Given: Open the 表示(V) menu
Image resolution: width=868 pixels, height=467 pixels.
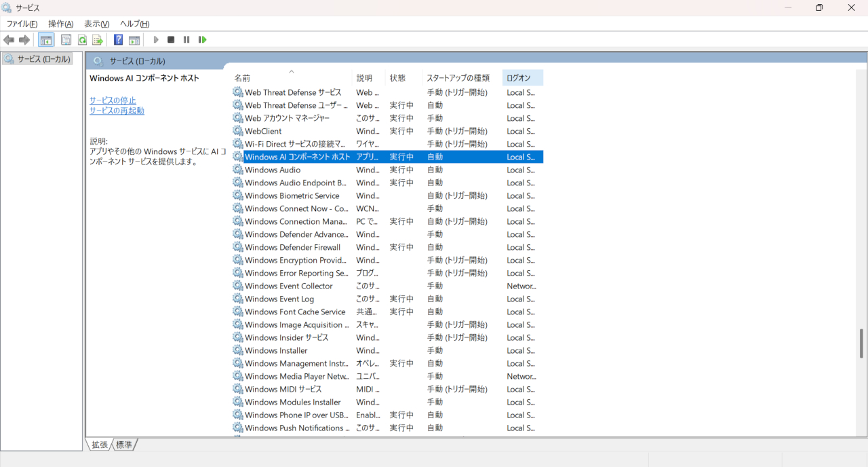Looking at the screenshot, I should pyautogui.click(x=97, y=24).
